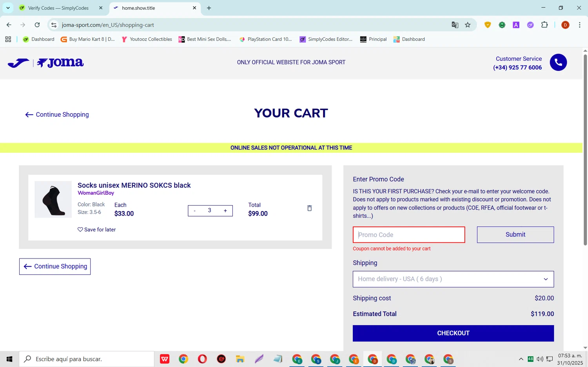Open the taskbar clock and date
This screenshot has height=367, width=588.
pos(570,359)
